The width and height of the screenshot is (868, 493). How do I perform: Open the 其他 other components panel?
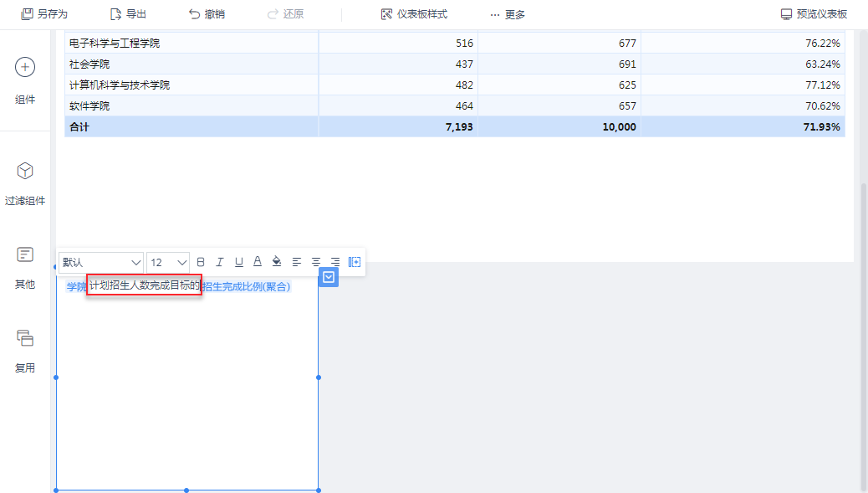click(25, 268)
